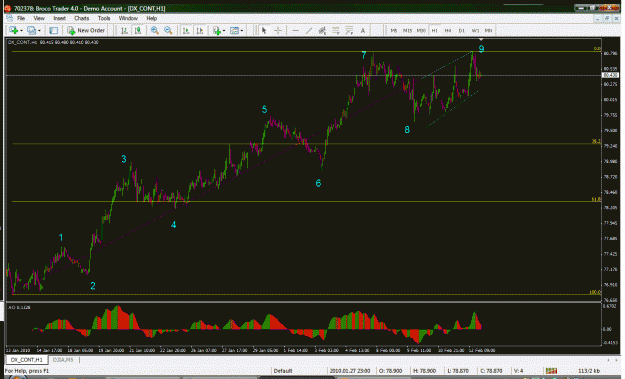Viewport: 625px width, 379px height.
Task: Open the Tools menu
Action: (x=104, y=18)
